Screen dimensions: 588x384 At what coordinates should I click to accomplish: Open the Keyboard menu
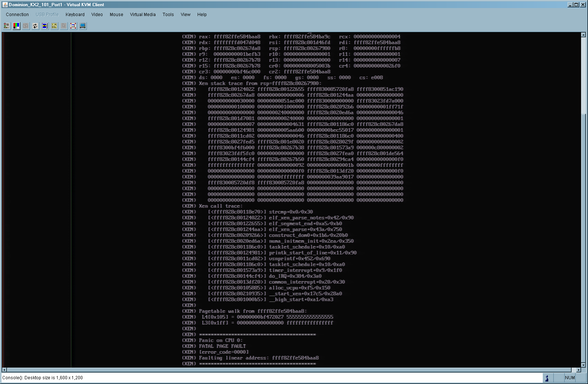[75, 15]
